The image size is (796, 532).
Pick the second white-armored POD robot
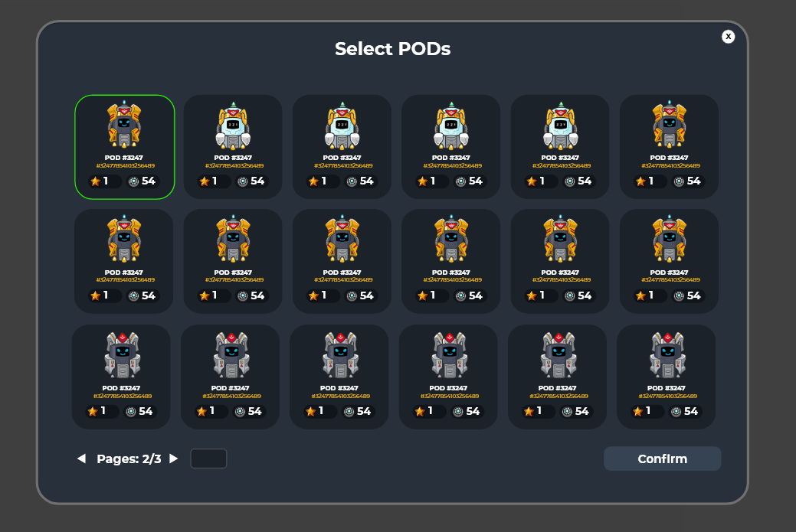[x=342, y=147]
